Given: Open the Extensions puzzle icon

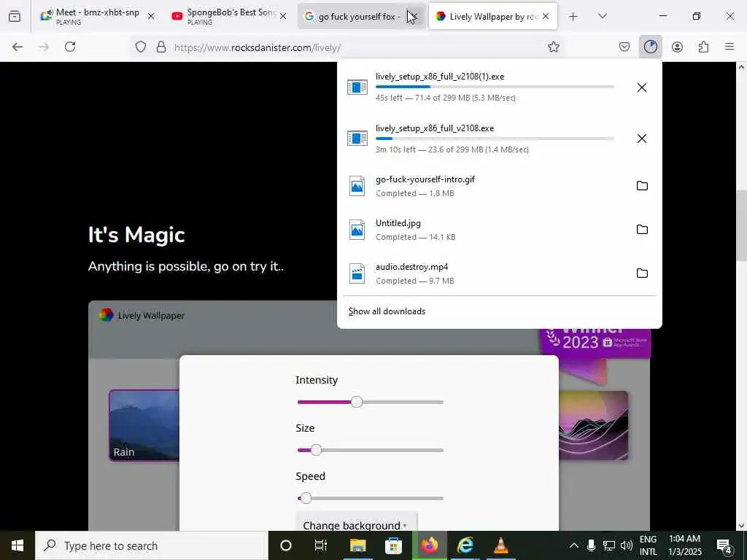Looking at the screenshot, I should tap(703, 47).
